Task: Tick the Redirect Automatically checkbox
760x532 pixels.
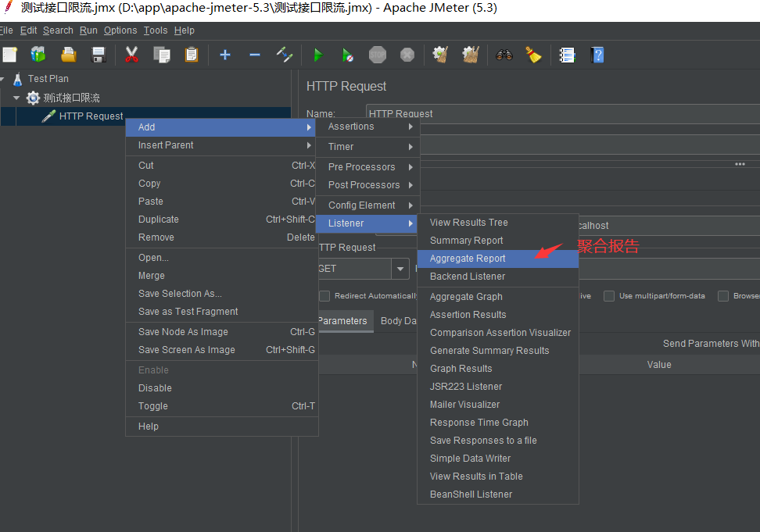Action: (x=324, y=296)
